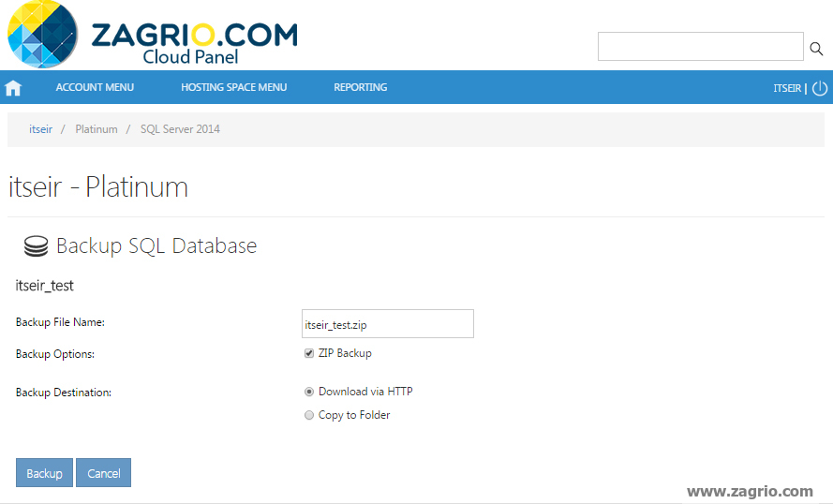
Task: Click the database icon beside Backup SQL Database
Action: (37, 246)
